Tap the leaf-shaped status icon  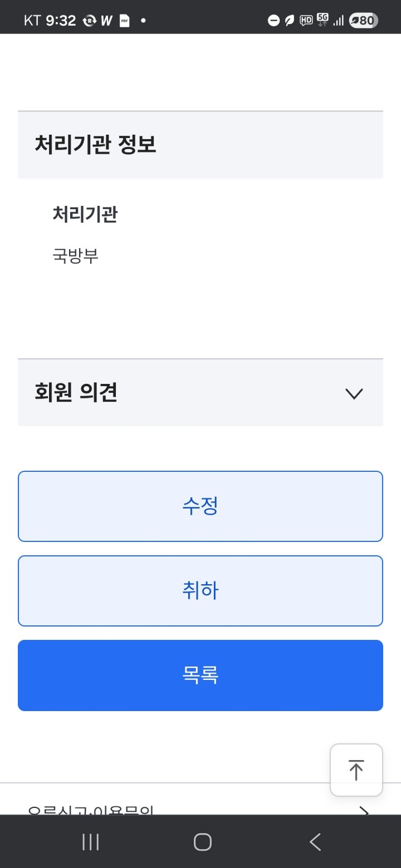pos(289,21)
